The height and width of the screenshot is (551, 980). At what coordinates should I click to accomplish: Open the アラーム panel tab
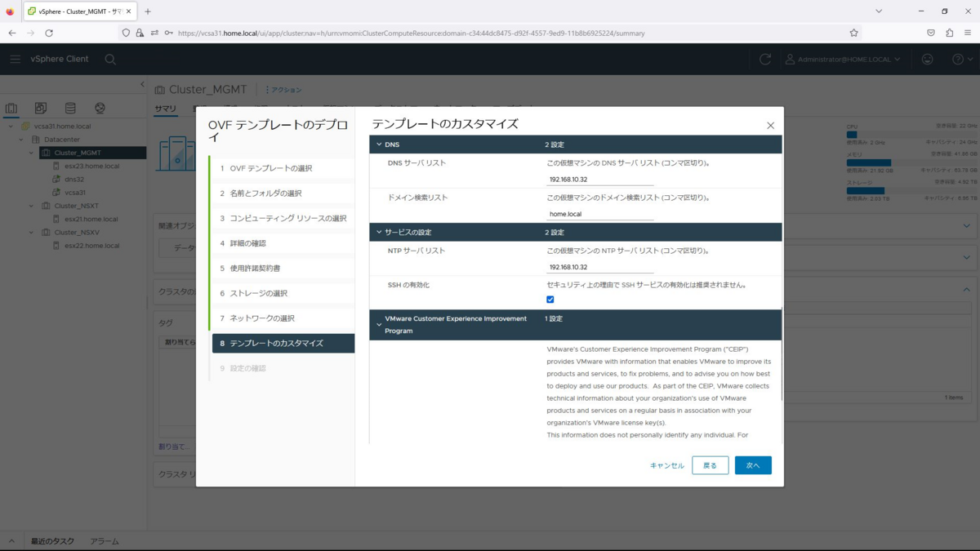[x=105, y=541]
